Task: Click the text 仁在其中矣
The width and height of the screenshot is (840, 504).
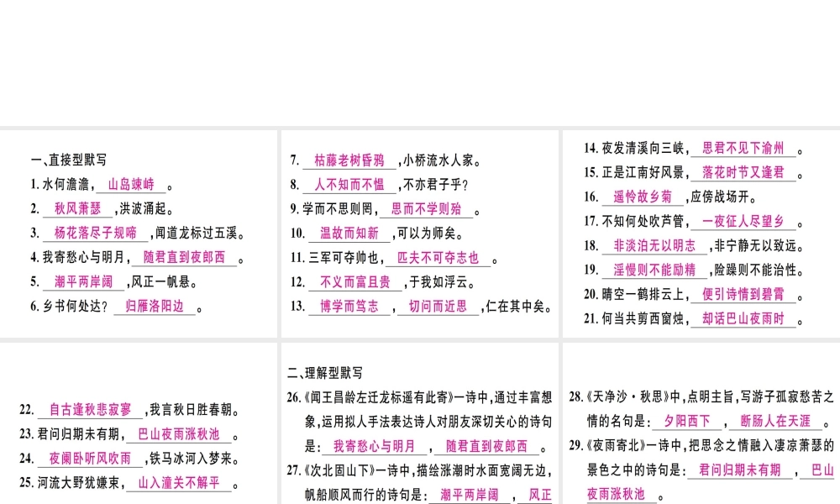Action: pyautogui.click(x=516, y=306)
